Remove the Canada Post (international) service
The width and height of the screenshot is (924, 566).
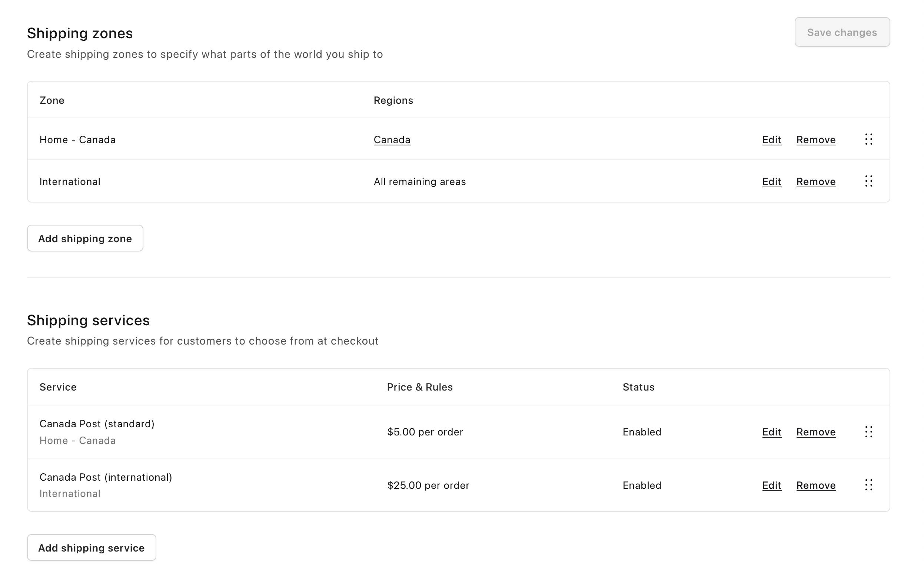pos(815,485)
